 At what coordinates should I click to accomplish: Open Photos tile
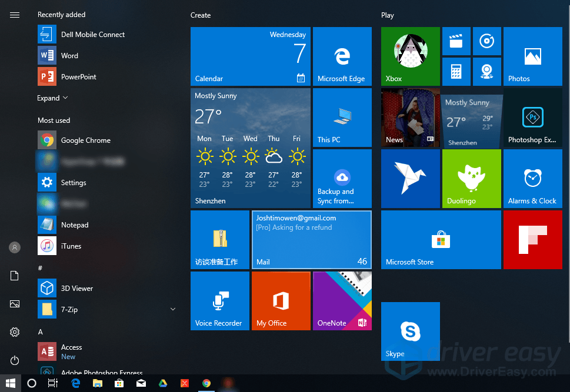click(533, 56)
